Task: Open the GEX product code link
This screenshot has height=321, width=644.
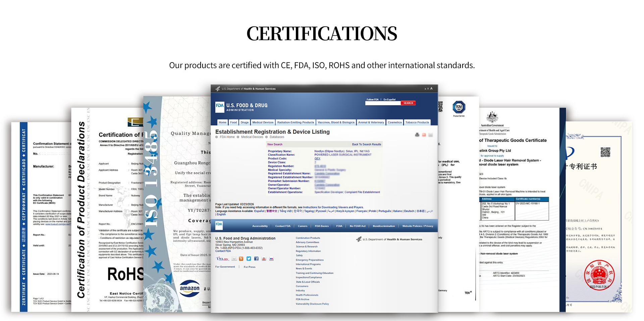Action: (317, 158)
